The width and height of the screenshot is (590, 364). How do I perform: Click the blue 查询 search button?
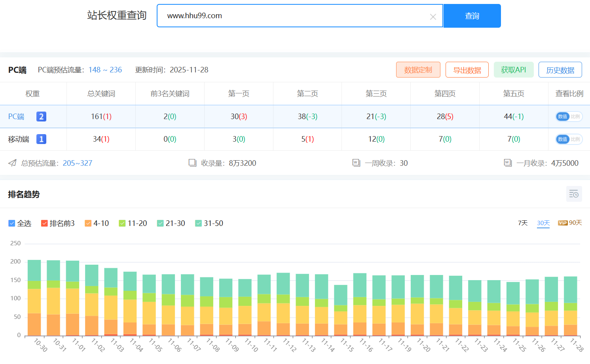click(x=472, y=16)
